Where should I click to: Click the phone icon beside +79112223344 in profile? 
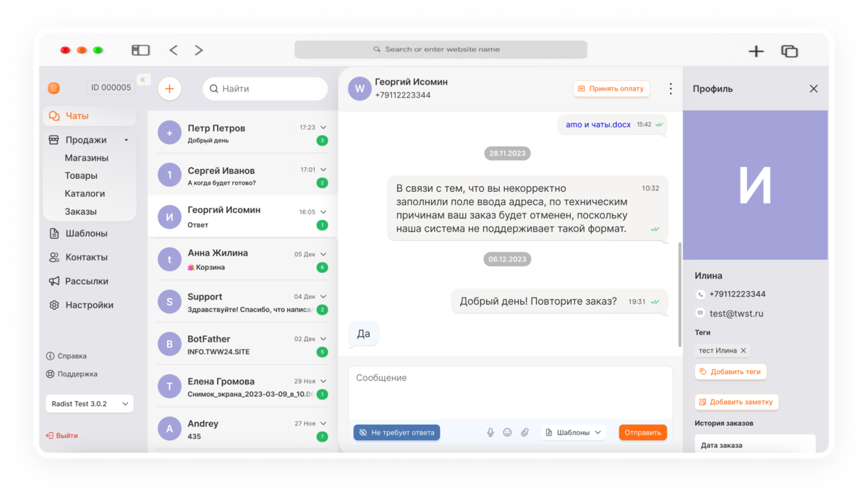(700, 295)
